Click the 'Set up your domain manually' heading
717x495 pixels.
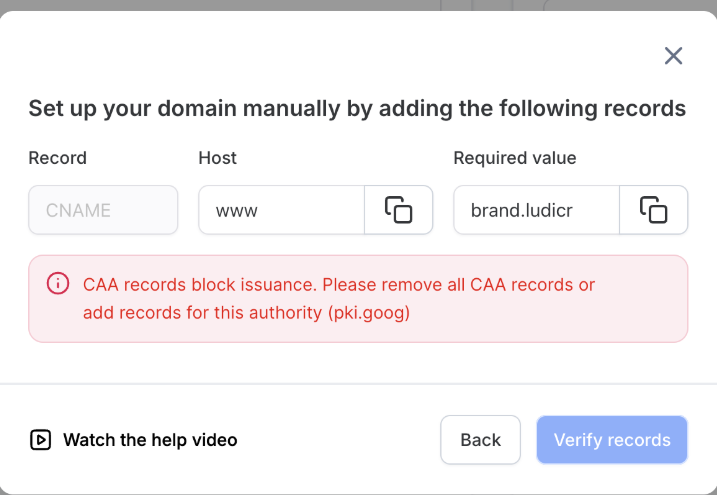[x=357, y=108]
